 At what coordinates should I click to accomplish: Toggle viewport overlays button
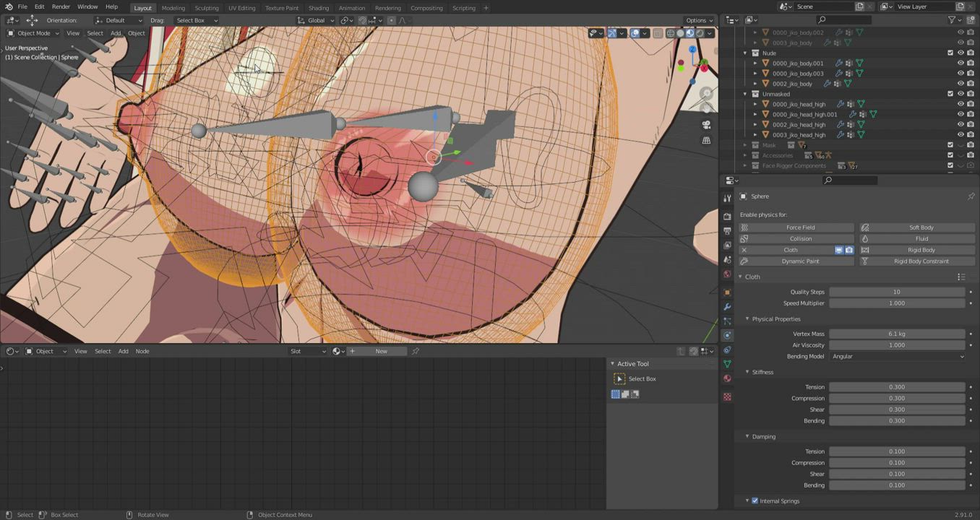coord(635,33)
